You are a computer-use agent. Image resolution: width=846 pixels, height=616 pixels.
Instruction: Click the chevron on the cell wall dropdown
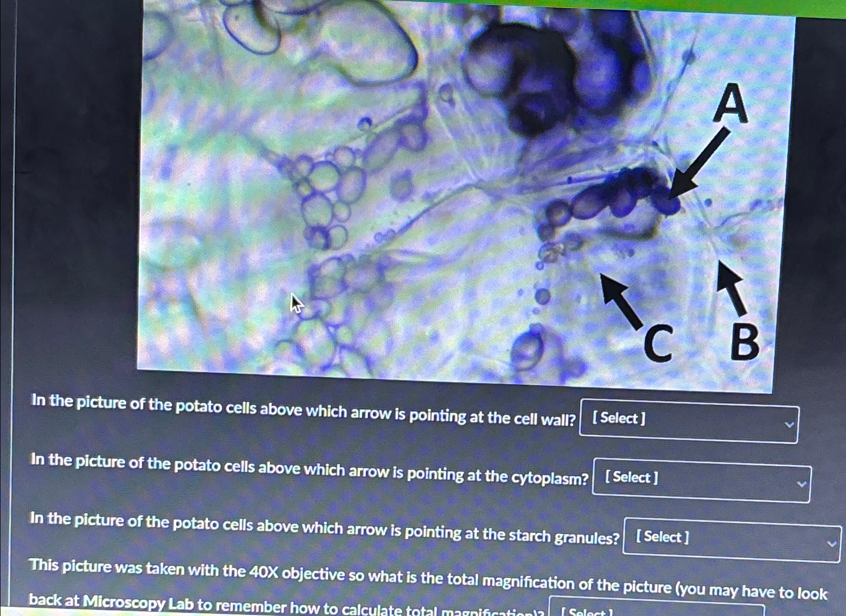(789, 424)
